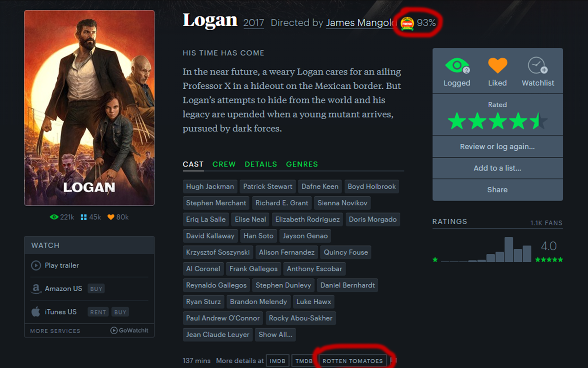Switch to the CAST tab
Screen dimensions: 588x368
pyautogui.click(x=193, y=164)
